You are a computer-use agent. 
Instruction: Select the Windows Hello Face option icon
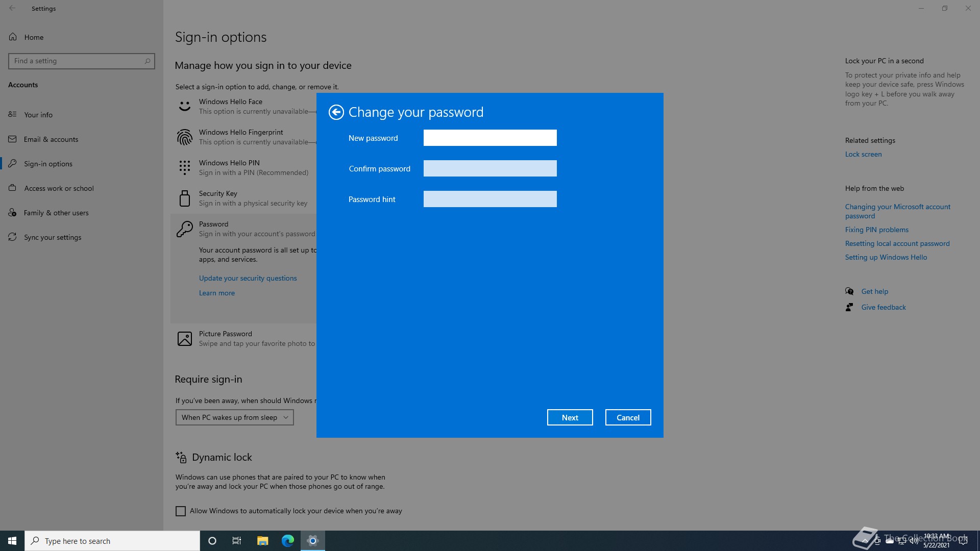coord(184,106)
